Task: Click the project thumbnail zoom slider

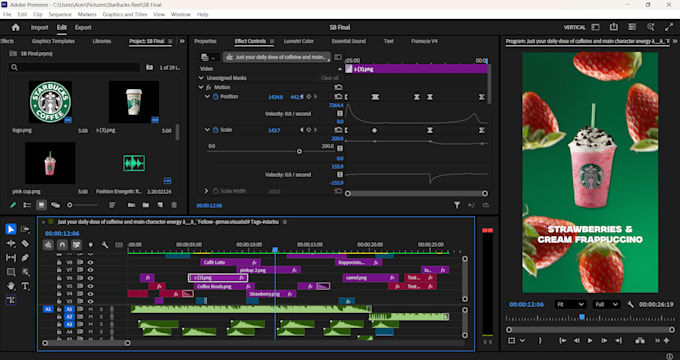Action: point(69,205)
